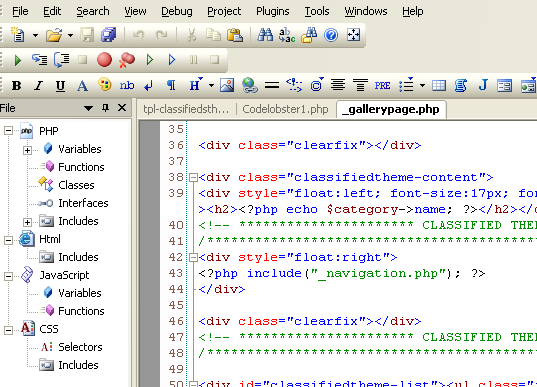537x387 pixels.
Task: Collapse the Html tree node
Action: (9, 240)
